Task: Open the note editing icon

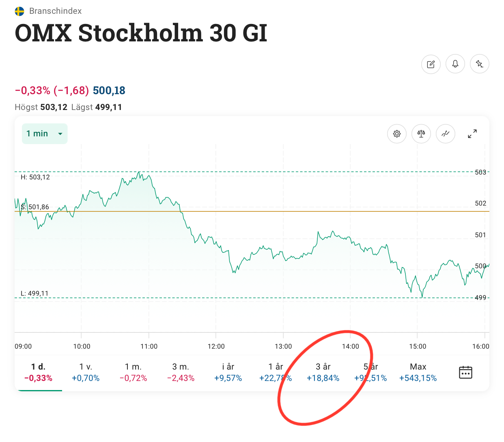Action: coord(431,64)
